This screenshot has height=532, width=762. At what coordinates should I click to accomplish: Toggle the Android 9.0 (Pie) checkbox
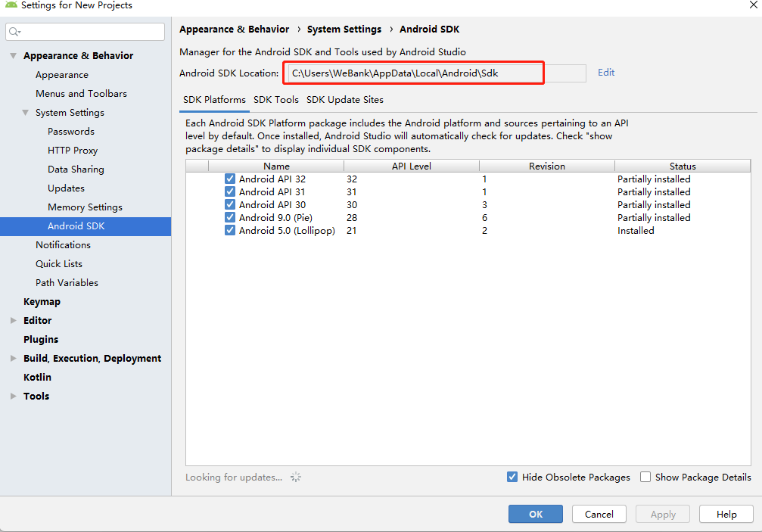point(230,218)
